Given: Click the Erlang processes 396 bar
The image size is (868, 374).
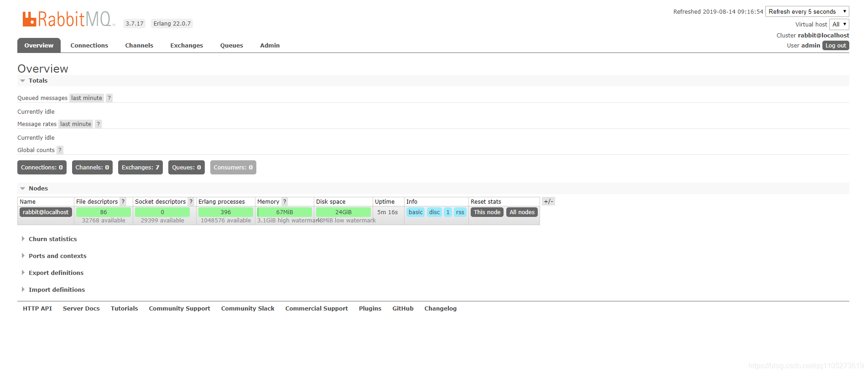Looking at the screenshot, I should point(226,212).
